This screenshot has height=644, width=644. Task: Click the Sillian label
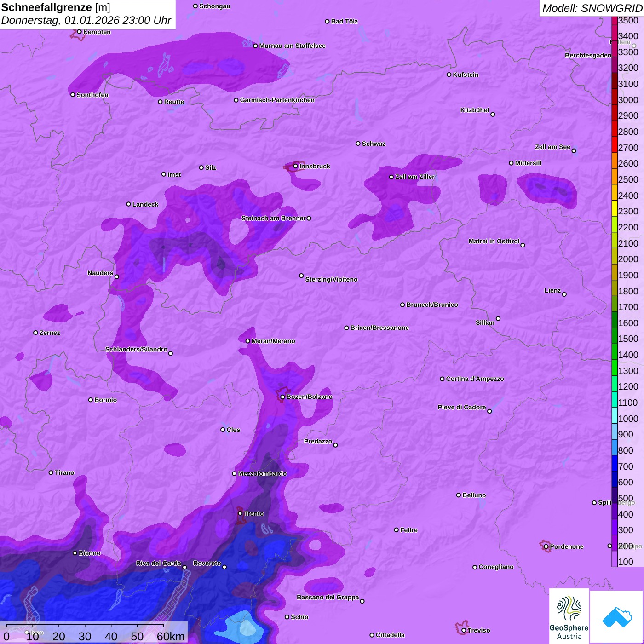coord(485,322)
